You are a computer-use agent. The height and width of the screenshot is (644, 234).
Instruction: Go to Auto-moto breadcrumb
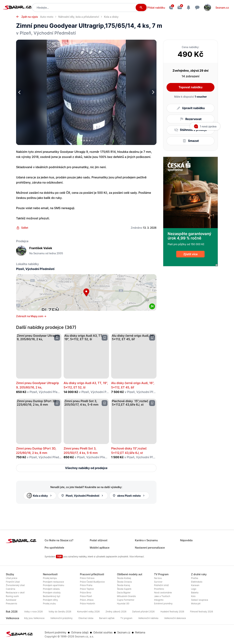coord(47,17)
